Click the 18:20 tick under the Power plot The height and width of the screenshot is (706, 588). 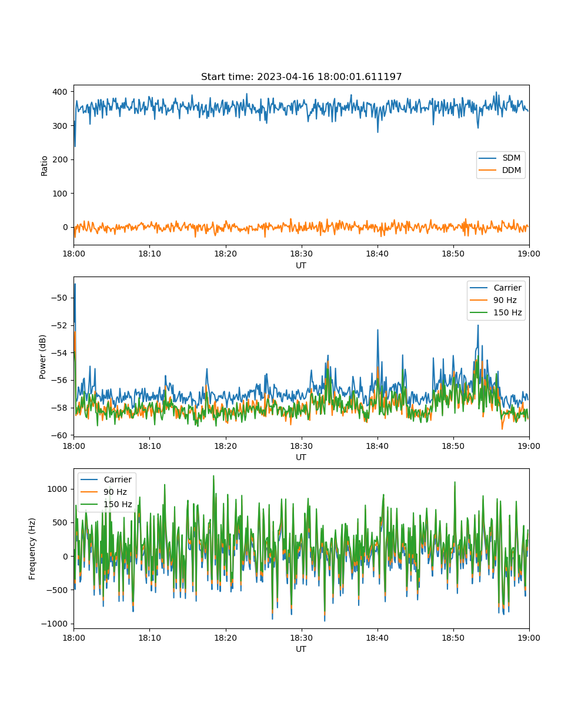tap(225, 445)
